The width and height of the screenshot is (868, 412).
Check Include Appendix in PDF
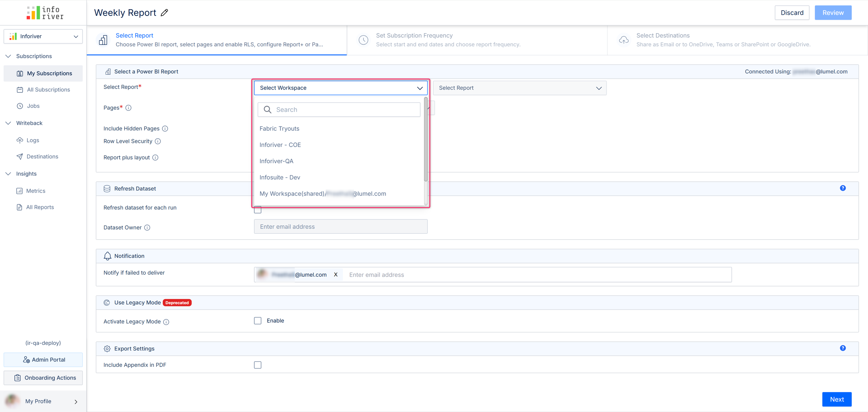258,365
